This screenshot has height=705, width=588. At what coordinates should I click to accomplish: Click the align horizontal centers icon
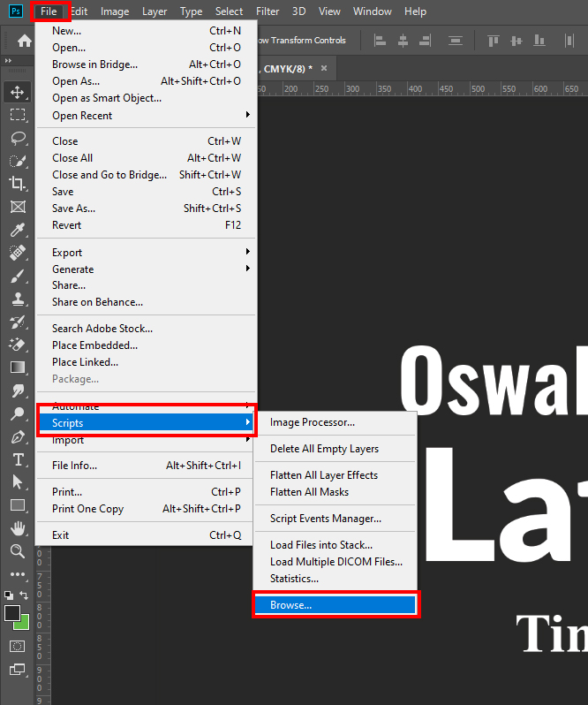click(403, 41)
